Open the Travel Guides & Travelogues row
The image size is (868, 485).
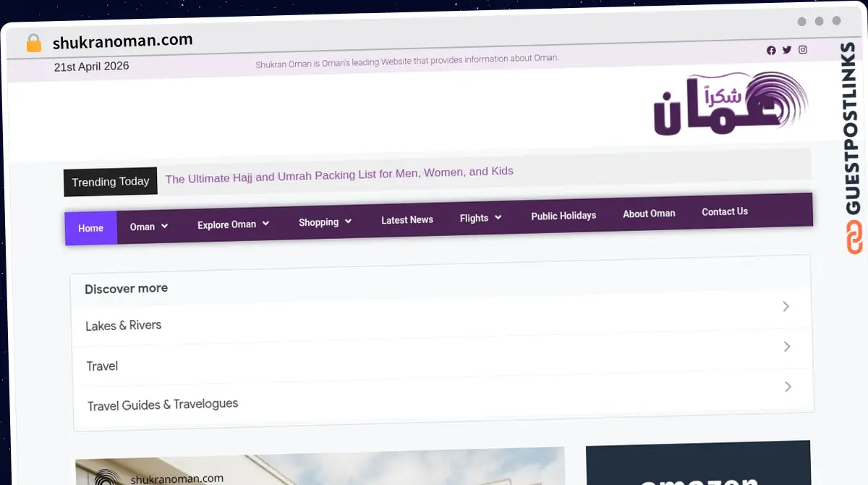(163, 405)
